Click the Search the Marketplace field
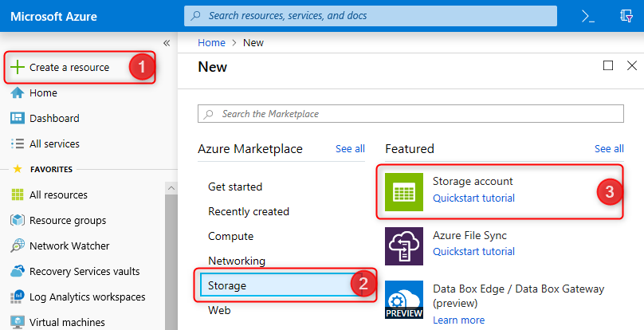The height and width of the screenshot is (330, 644). [410, 114]
